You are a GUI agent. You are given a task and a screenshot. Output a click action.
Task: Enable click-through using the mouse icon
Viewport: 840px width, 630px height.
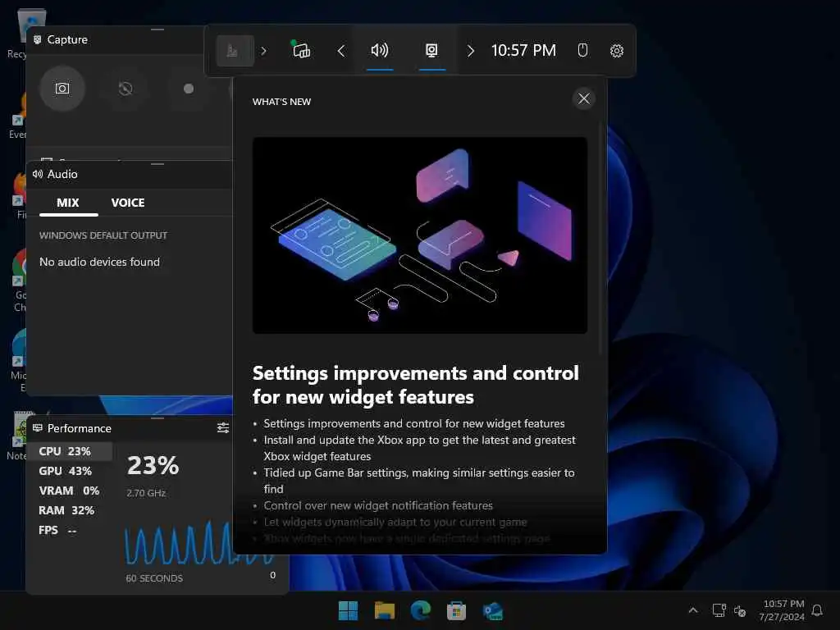click(x=583, y=50)
